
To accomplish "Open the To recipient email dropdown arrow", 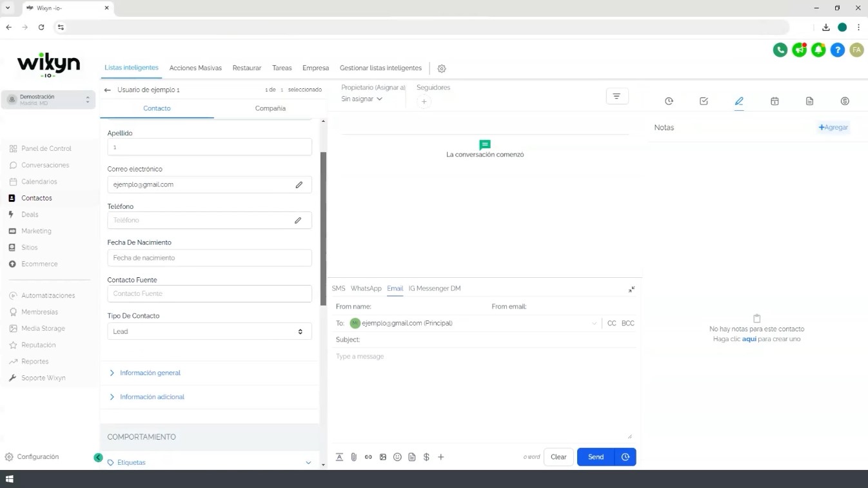I will click(x=594, y=324).
